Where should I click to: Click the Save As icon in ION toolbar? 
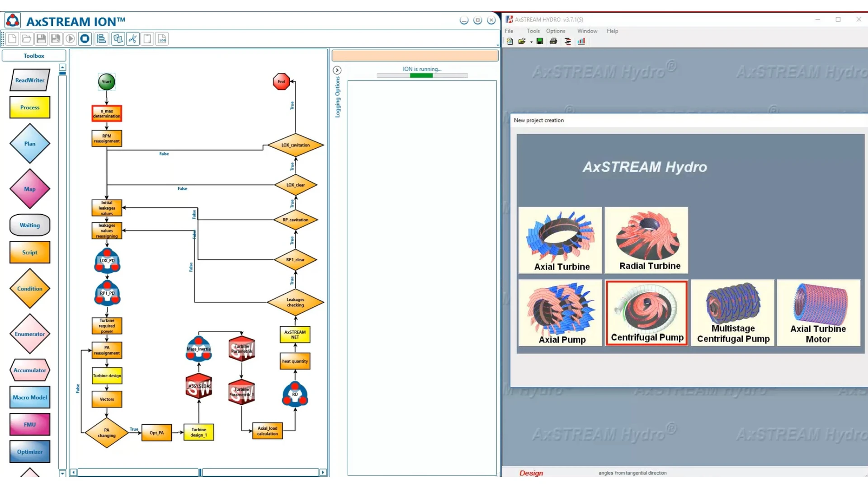pos(56,39)
